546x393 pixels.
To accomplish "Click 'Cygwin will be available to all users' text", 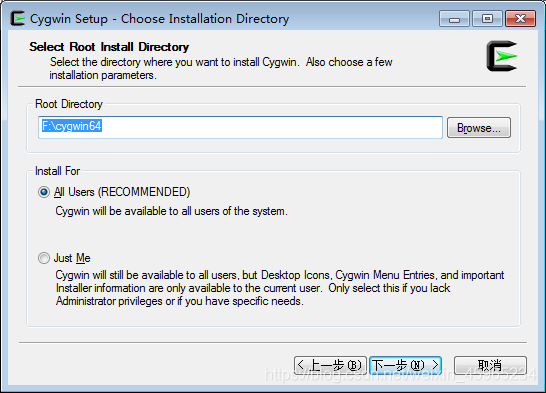I will [171, 211].
